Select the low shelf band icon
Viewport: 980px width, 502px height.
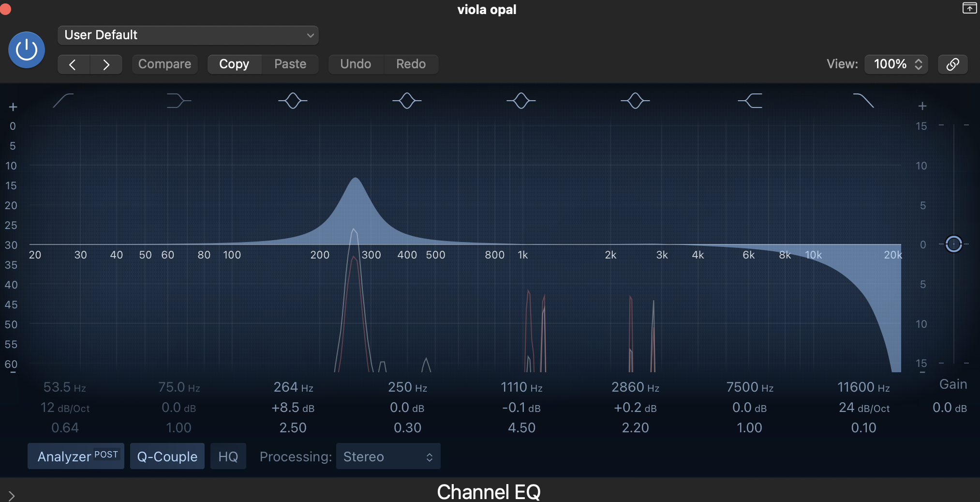178,100
